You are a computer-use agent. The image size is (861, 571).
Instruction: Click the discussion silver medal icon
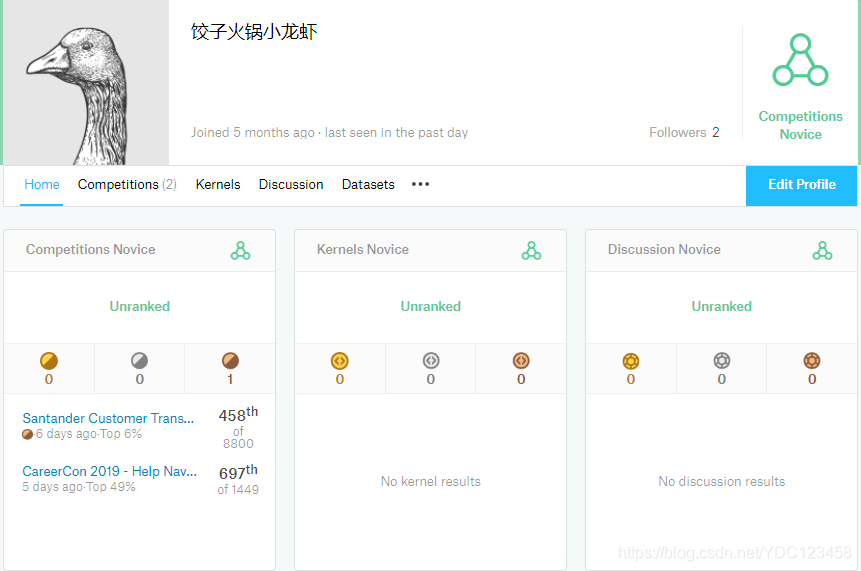(722, 361)
